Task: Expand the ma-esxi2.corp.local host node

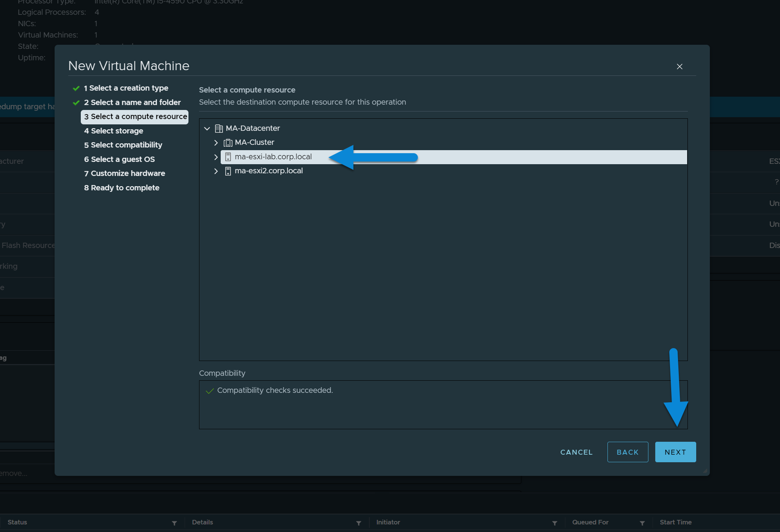Action: tap(216, 171)
